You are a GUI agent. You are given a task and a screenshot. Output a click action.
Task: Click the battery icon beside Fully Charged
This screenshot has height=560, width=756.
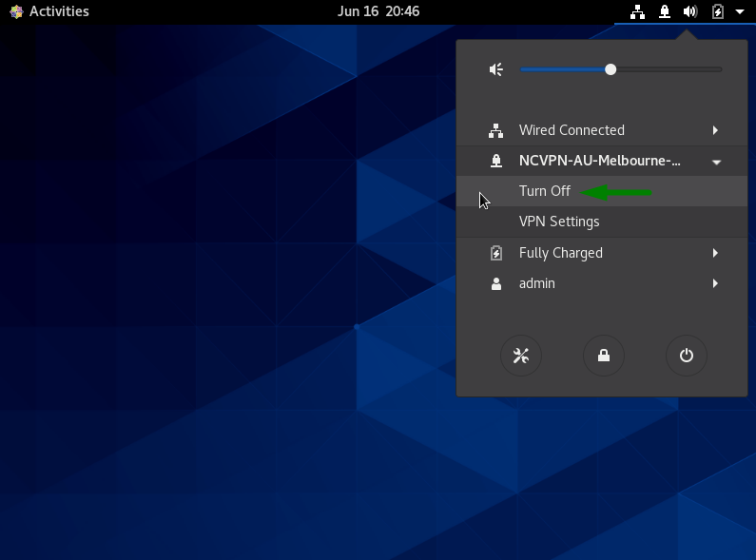click(496, 253)
